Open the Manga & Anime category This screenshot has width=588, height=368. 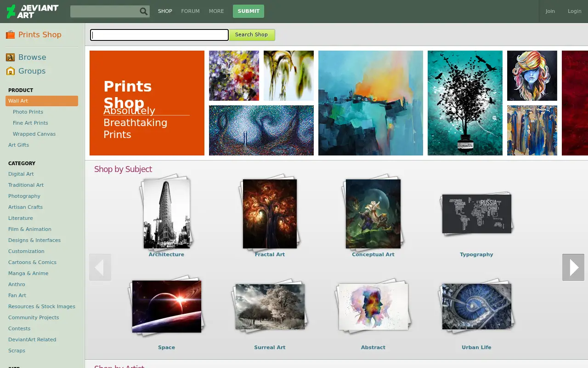[x=28, y=273]
